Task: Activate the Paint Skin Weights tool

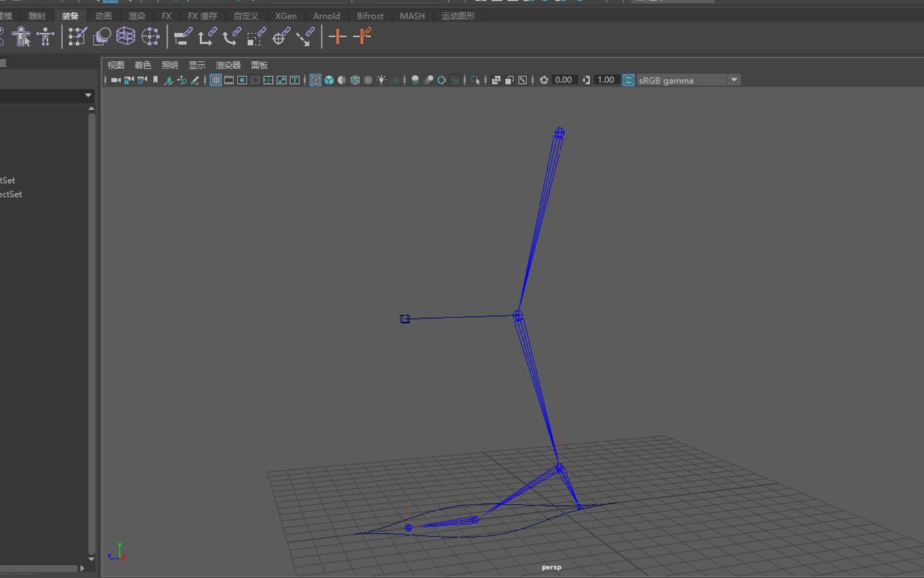Action: pyautogui.click(x=77, y=36)
